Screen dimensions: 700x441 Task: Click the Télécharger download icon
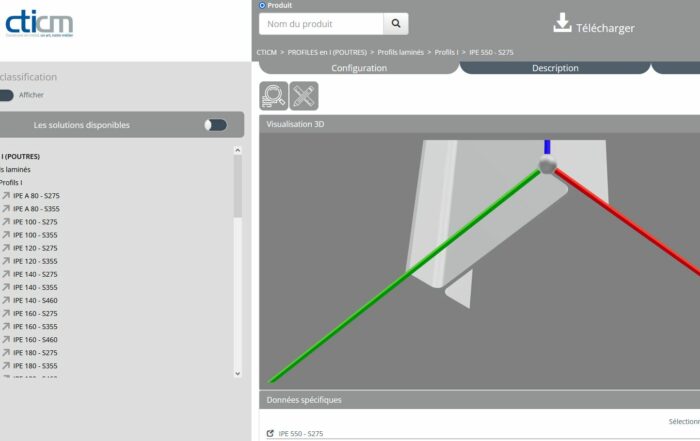pos(562,24)
